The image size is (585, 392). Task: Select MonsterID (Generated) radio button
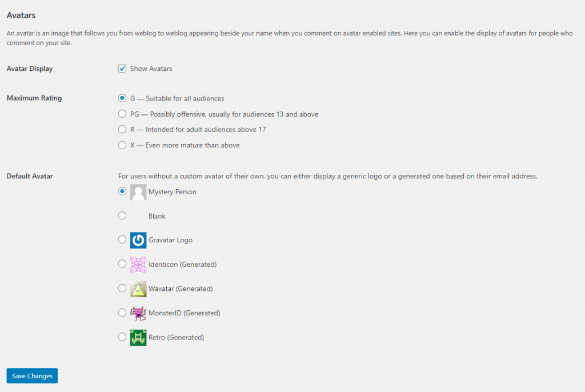(122, 312)
